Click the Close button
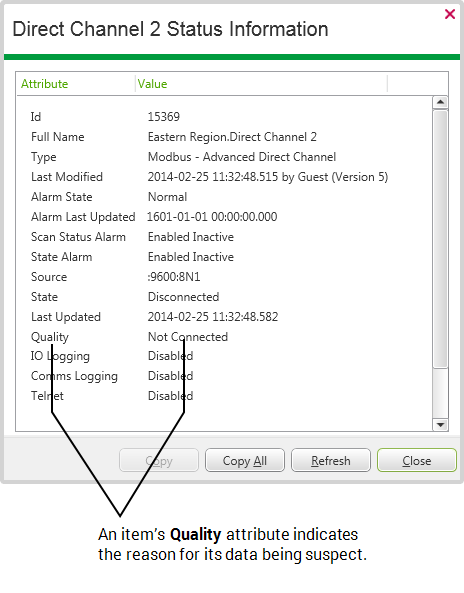Viewport: 464px width, 593px height. tap(417, 460)
